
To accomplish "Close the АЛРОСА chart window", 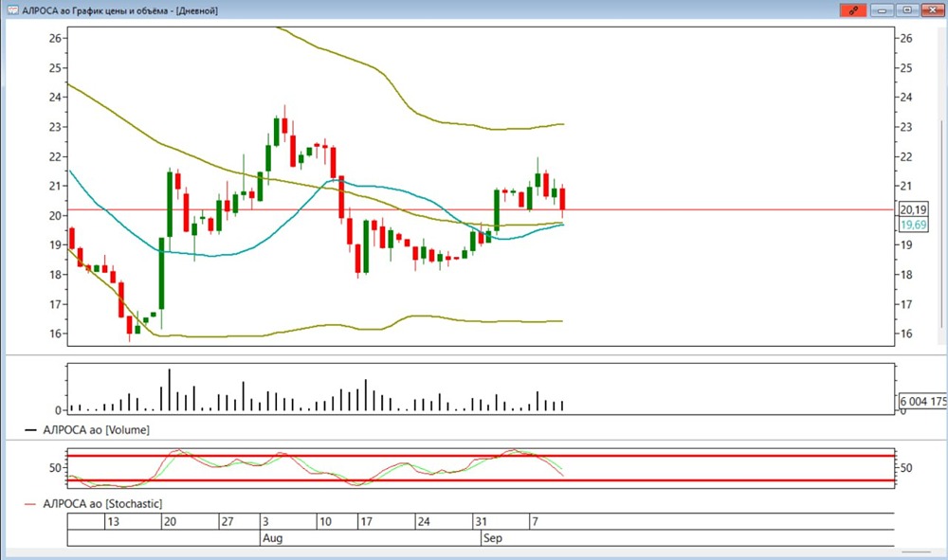I will (x=933, y=10).
